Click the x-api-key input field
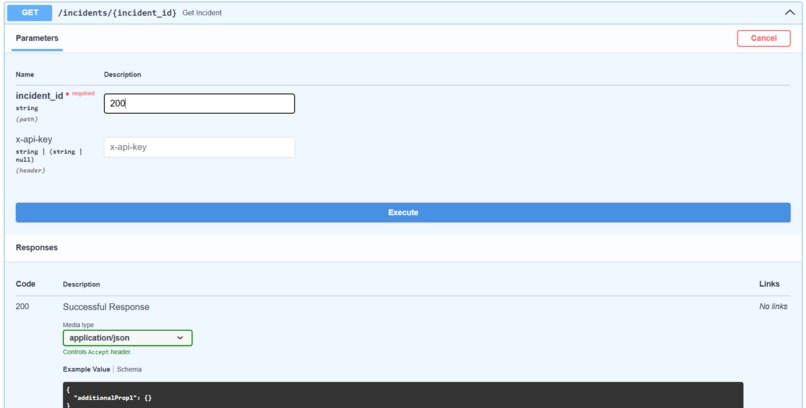Screen dimensions: 806x408 tap(199, 147)
